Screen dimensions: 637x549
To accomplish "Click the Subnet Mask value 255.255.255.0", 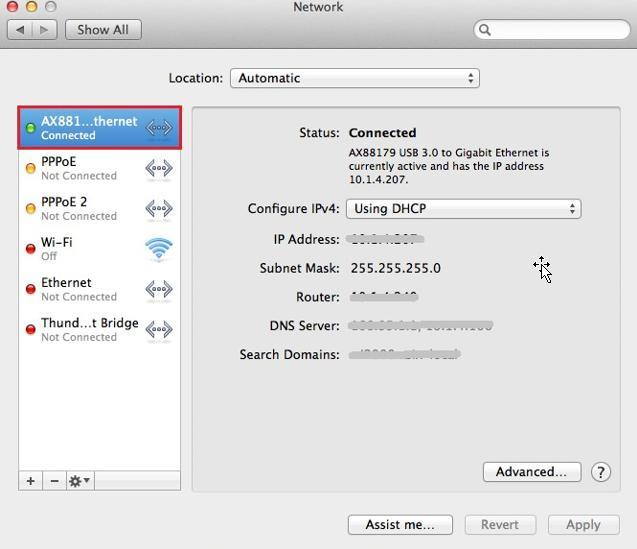I will tap(396, 268).
